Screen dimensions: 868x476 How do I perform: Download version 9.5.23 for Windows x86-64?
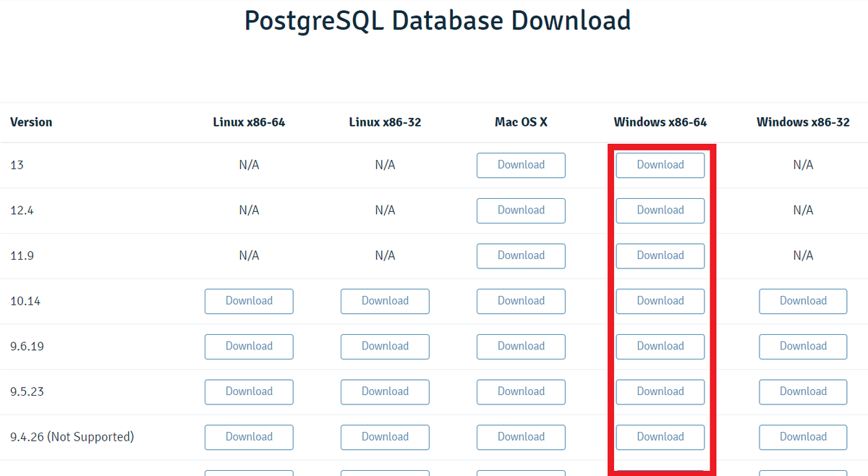[x=660, y=391]
